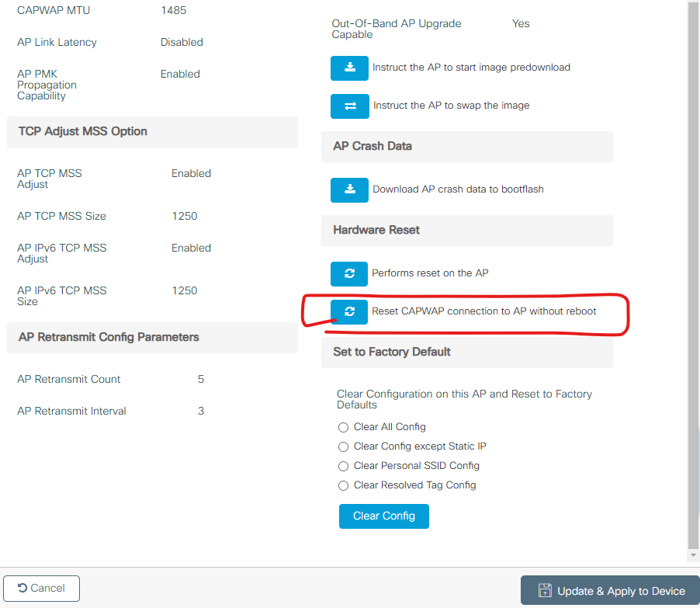The height and width of the screenshot is (608, 700).
Task: Click the Cancel button
Action: pyautogui.click(x=41, y=589)
